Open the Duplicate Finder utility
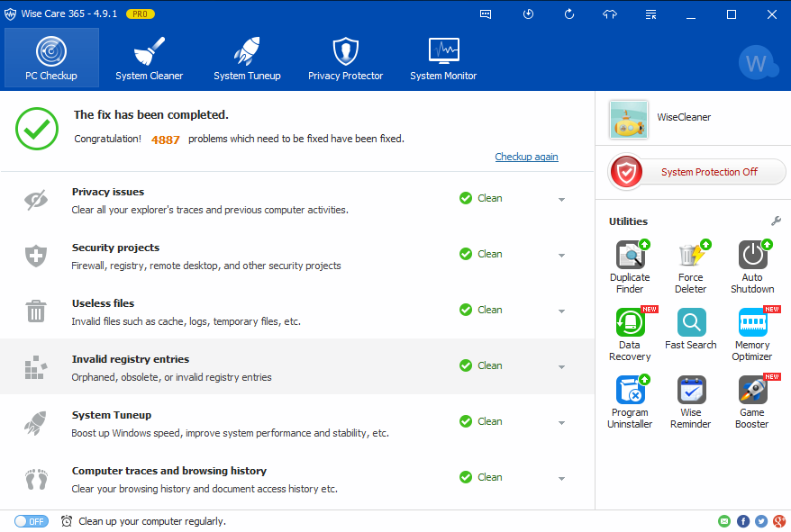791x532 pixels. click(x=630, y=256)
